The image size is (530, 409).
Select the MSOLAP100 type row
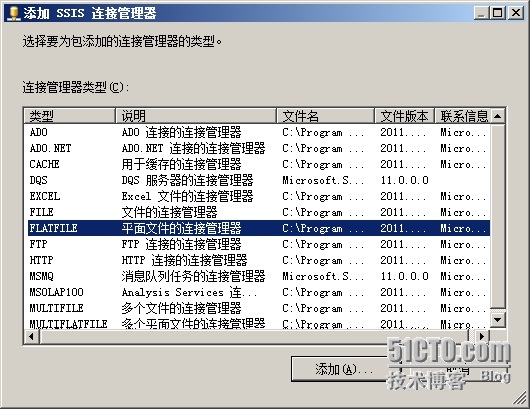coord(259,292)
